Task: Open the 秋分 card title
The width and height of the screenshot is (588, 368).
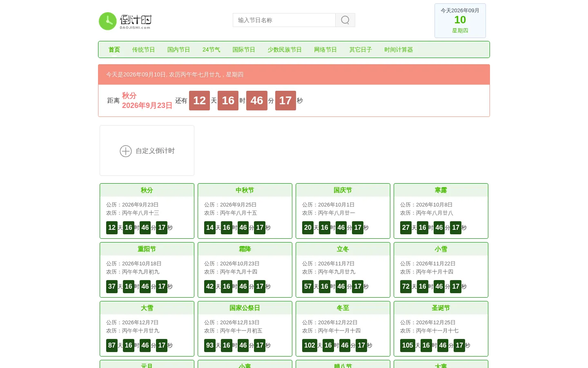Action: (x=147, y=190)
